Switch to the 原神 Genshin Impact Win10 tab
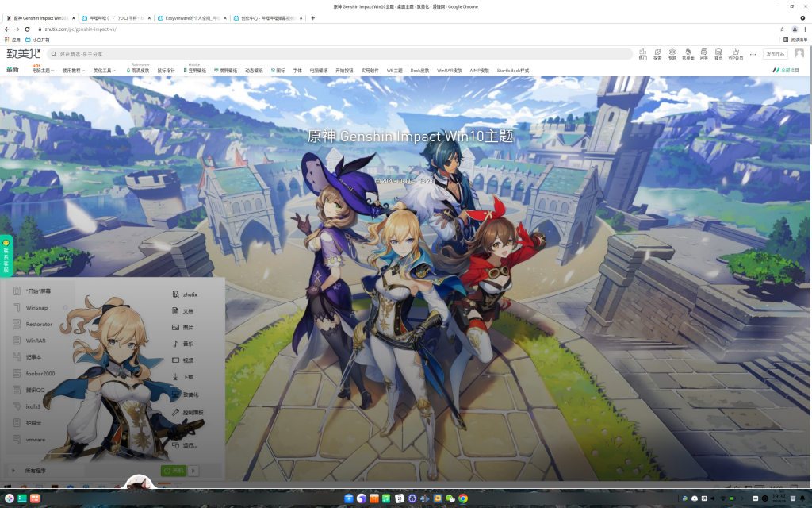This screenshot has width=812, height=508. [40, 18]
